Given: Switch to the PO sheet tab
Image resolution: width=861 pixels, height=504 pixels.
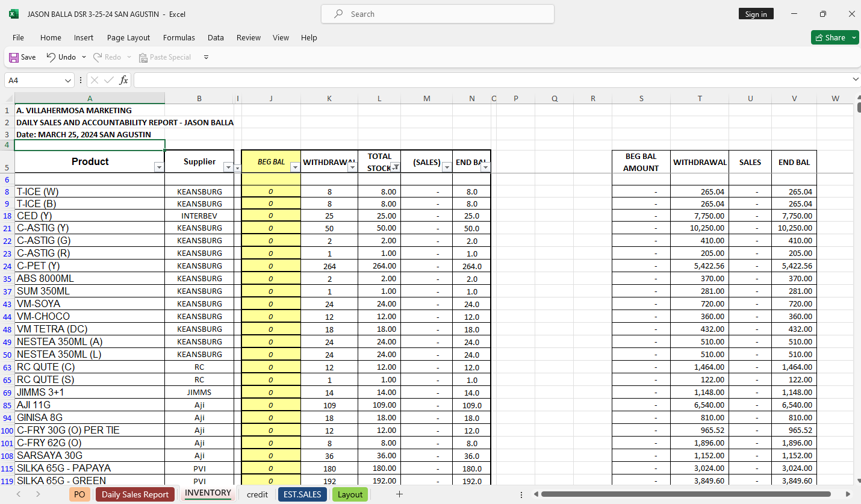Looking at the screenshot, I should (79, 494).
